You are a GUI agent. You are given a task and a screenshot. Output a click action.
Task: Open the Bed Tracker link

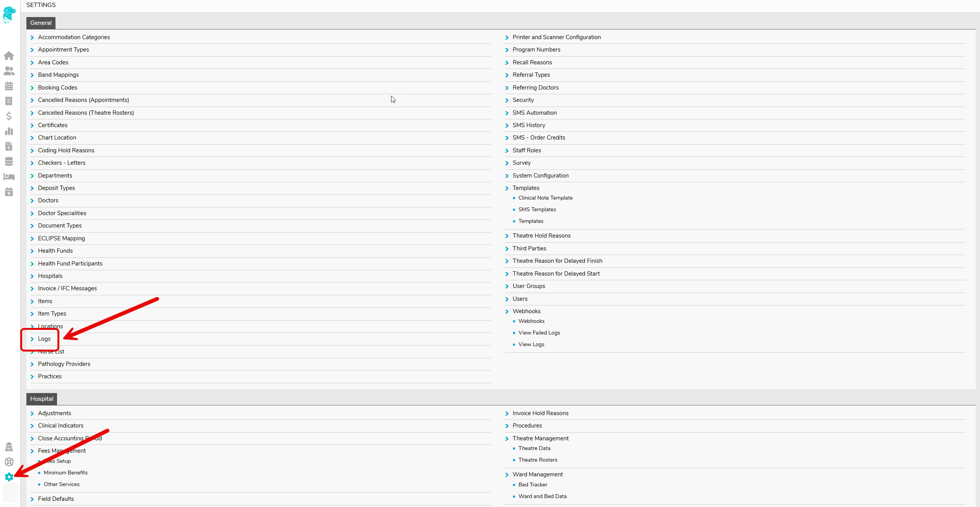(533, 485)
